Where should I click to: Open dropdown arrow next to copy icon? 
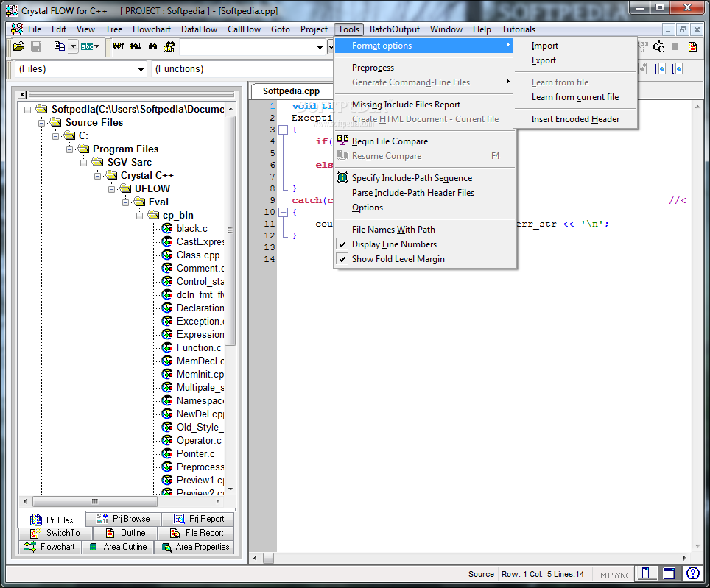click(x=73, y=46)
